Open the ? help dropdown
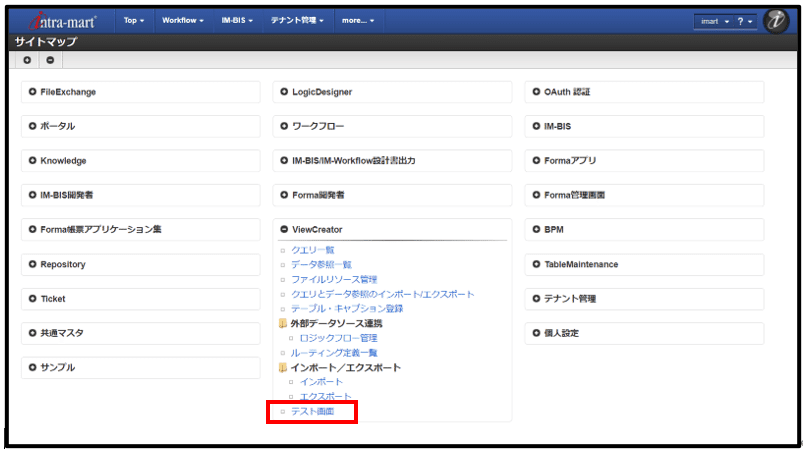The height and width of the screenshot is (451, 803). tap(745, 22)
